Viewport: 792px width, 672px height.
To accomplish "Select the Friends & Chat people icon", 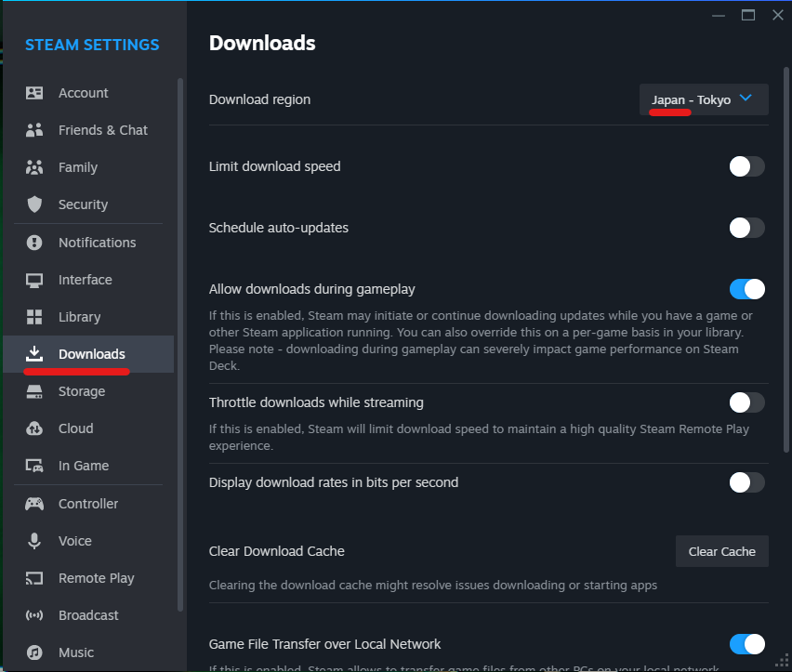I will click(x=34, y=130).
